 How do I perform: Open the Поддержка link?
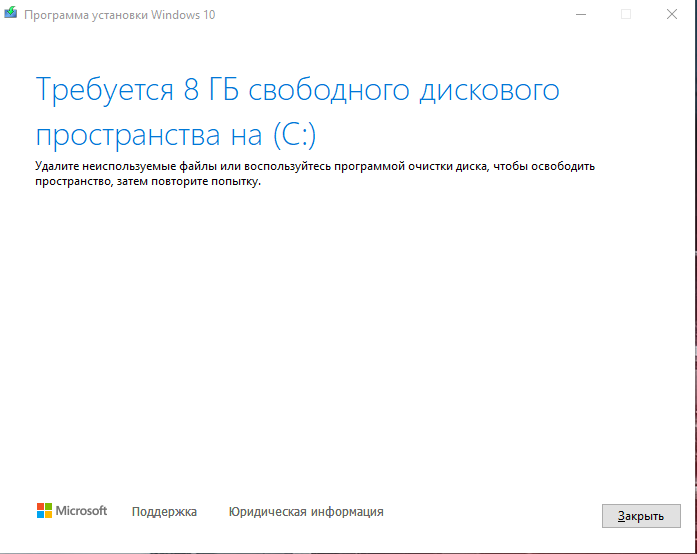point(164,512)
